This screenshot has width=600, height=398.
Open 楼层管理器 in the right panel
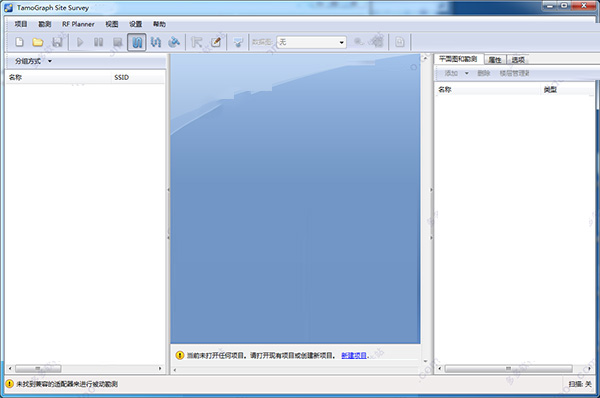coord(514,73)
